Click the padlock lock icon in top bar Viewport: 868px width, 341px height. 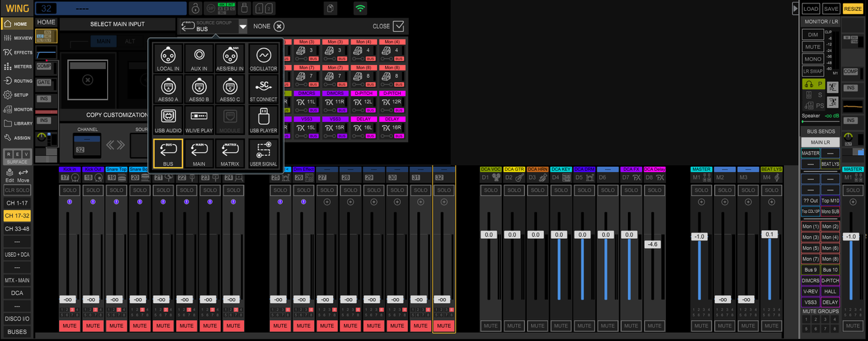[x=194, y=9]
